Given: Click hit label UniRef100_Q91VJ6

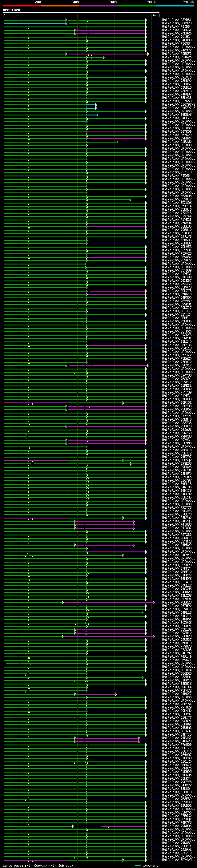Looking at the screenshot, I should (176, 78).
